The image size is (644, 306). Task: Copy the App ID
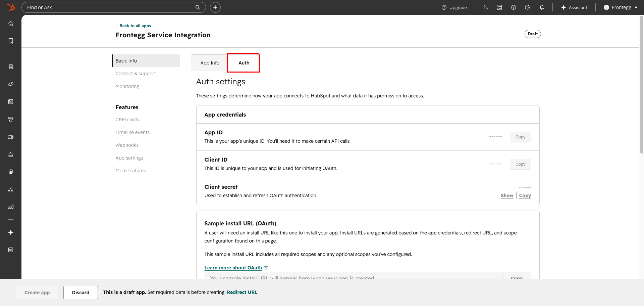coord(520,137)
